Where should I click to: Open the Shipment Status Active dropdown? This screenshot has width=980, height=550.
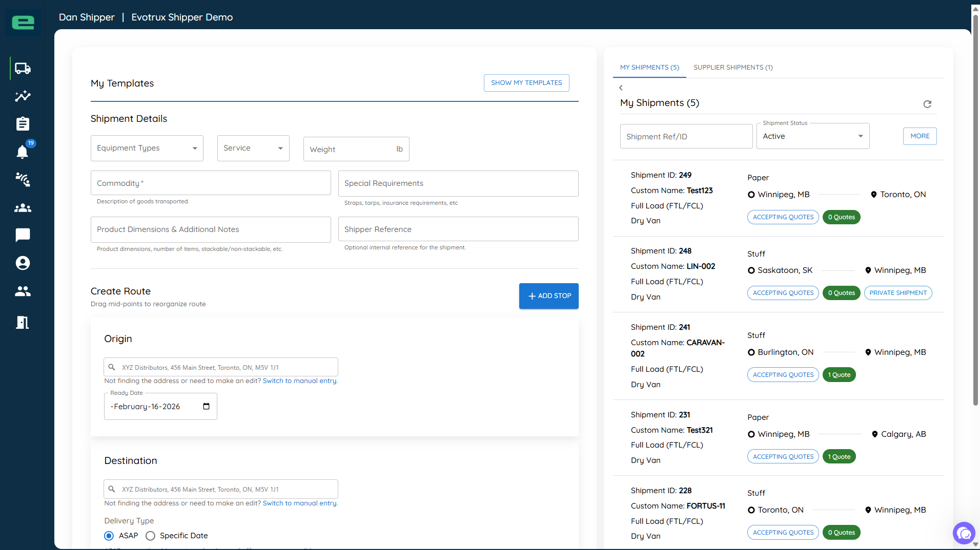[x=813, y=136]
